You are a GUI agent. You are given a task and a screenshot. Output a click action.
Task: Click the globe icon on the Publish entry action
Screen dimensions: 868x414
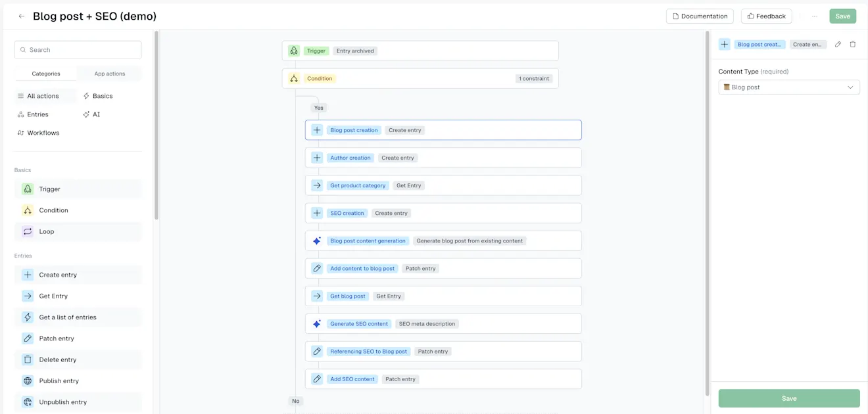pos(27,380)
